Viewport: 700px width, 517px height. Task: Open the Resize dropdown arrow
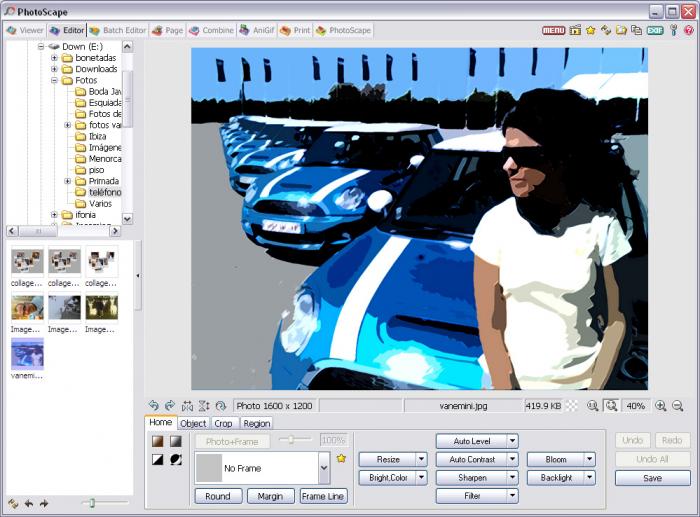421,459
